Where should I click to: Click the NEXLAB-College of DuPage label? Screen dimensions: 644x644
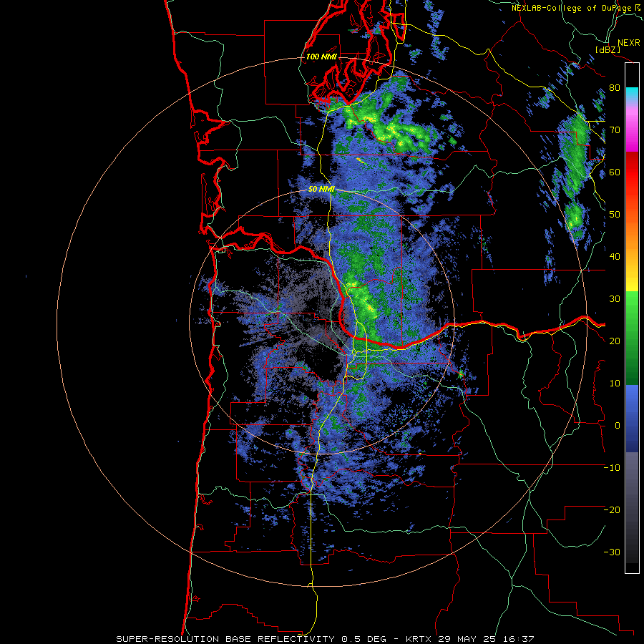point(572,8)
